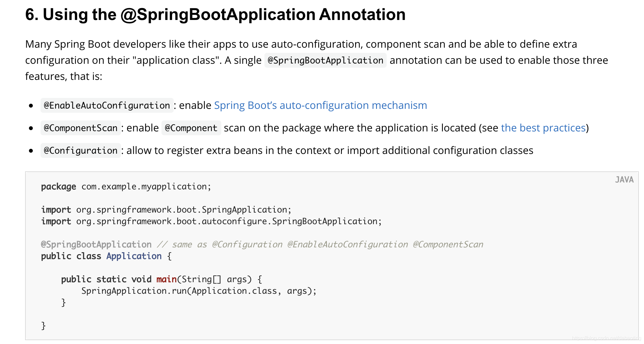Click the SpringApplication.run statement
Image resolution: width=644 pixels, height=344 pixels.
pos(199,291)
